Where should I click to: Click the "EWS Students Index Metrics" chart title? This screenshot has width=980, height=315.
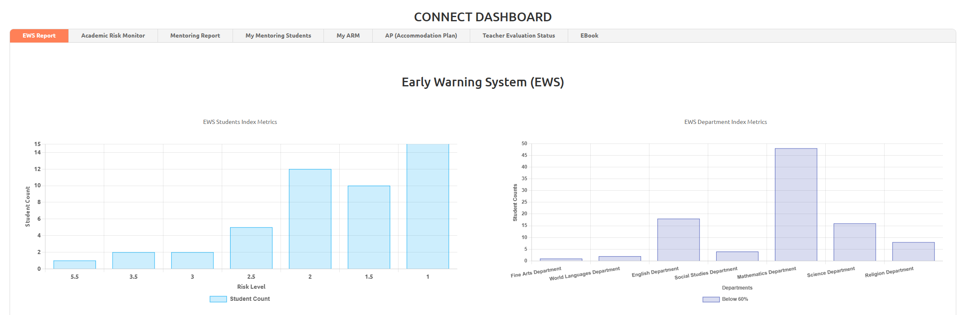pos(240,122)
